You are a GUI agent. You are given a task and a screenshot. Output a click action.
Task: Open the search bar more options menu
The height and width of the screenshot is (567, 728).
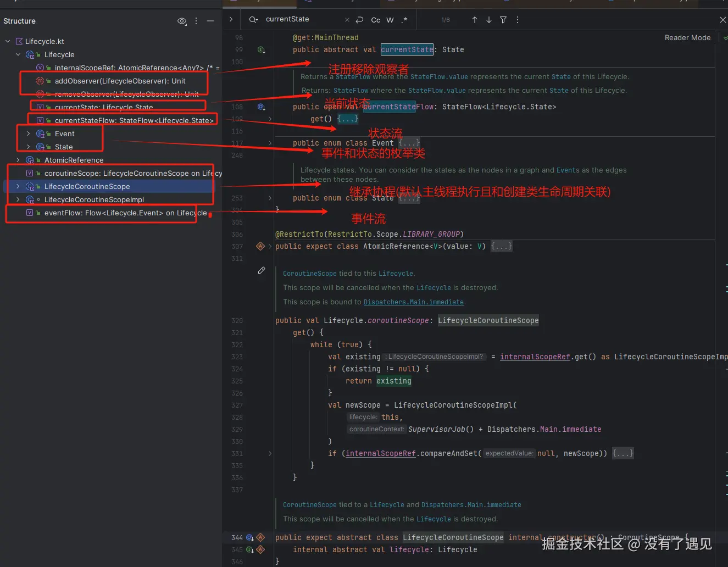pos(518,20)
